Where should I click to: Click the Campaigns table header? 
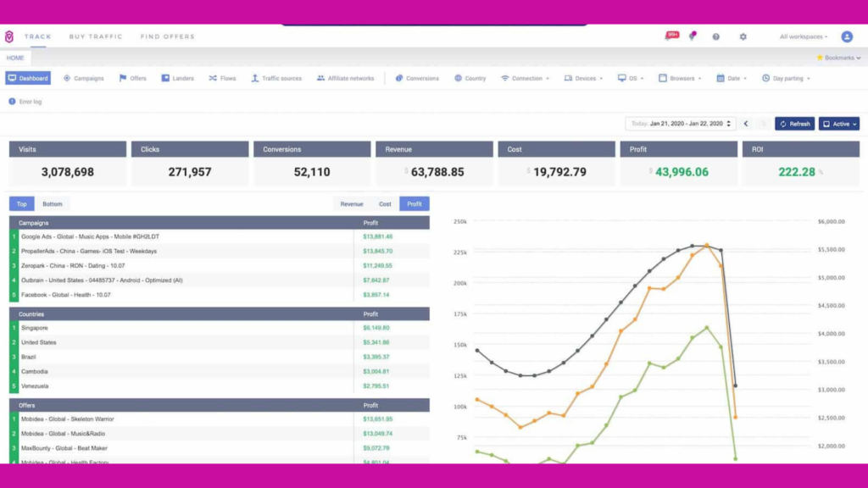coord(220,223)
